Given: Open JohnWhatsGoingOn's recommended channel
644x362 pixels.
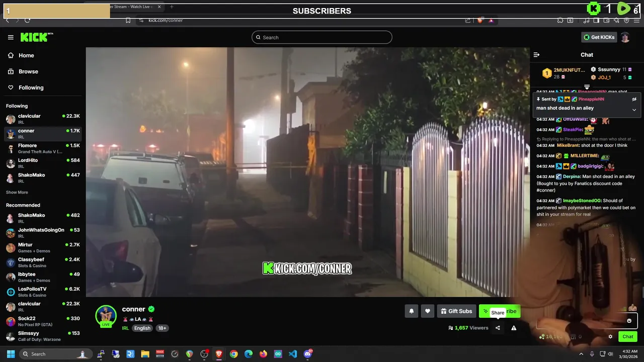Looking at the screenshot, I should pyautogui.click(x=43, y=233).
